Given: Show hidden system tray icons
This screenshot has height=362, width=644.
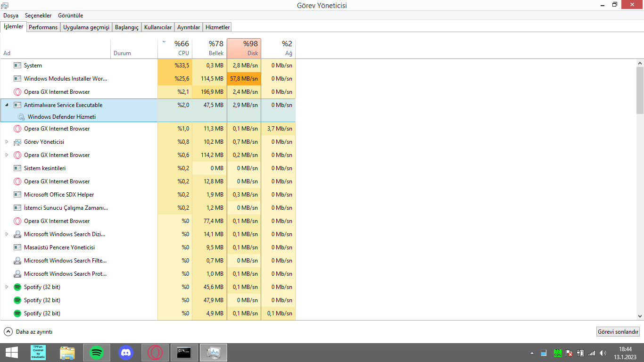Looking at the screenshot, I should click(532, 353).
